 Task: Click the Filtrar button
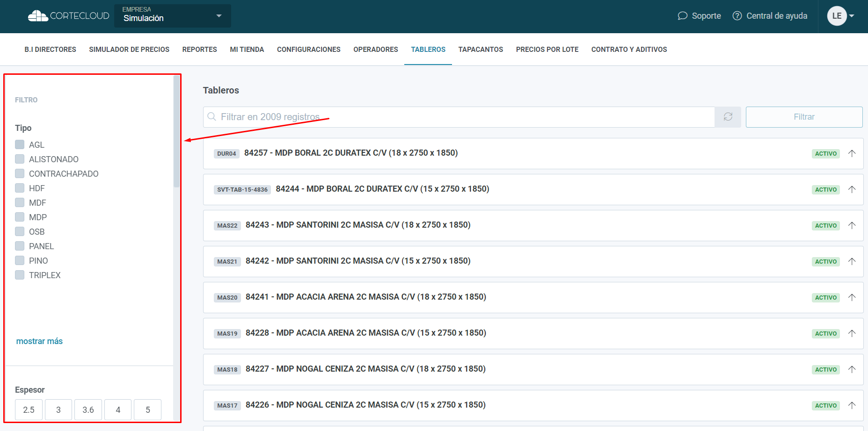tap(804, 117)
